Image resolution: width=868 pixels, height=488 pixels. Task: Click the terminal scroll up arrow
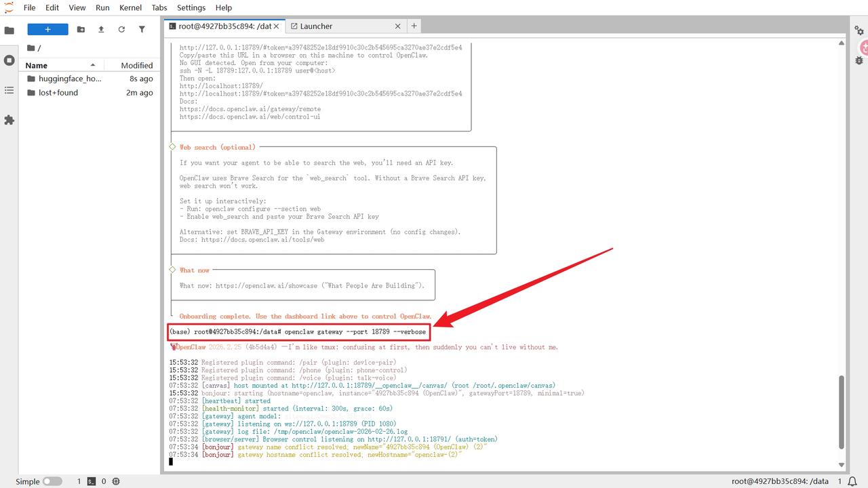842,43
